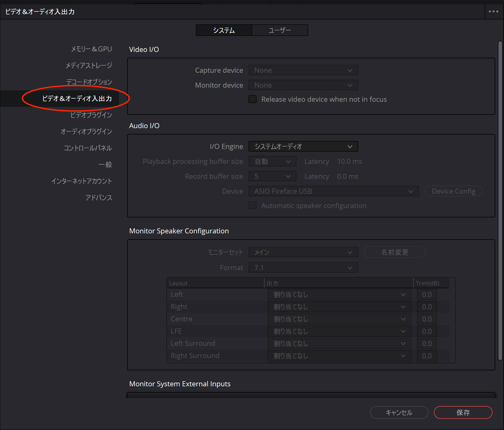Open メモリー＆GPU settings in sidebar
504x430 pixels.
coord(91,49)
